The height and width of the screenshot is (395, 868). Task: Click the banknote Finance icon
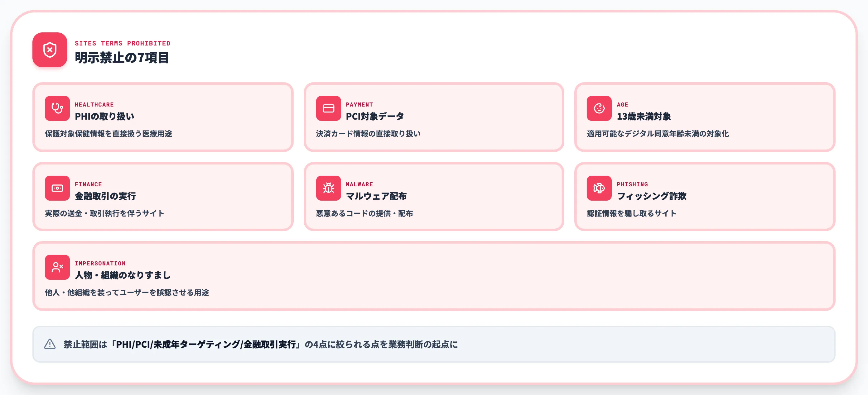[x=57, y=188]
